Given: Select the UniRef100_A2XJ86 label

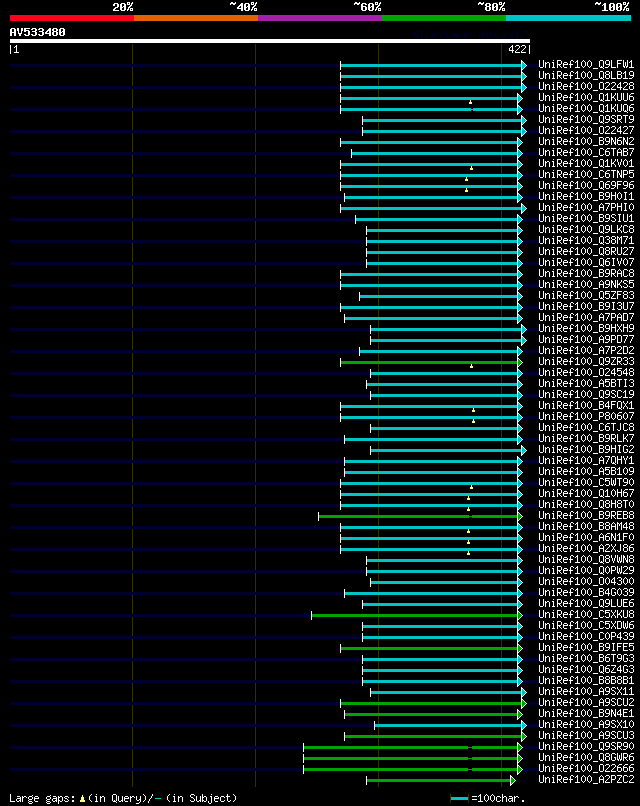Looking at the screenshot, I should click(x=586, y=548).
